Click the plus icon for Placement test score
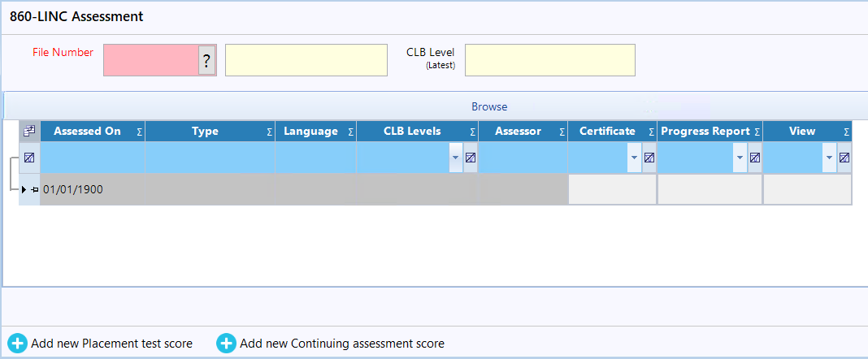868x359 pixels. (x=17, y=344)
